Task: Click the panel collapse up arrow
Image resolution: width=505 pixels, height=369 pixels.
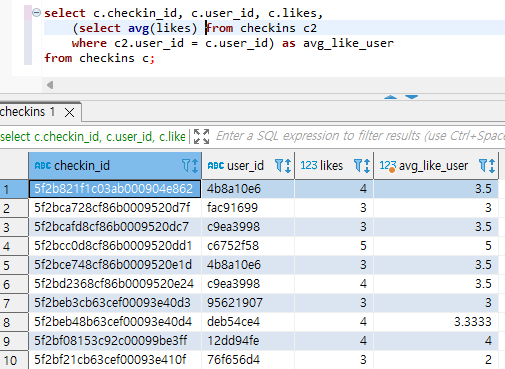Action: [390, 97]
